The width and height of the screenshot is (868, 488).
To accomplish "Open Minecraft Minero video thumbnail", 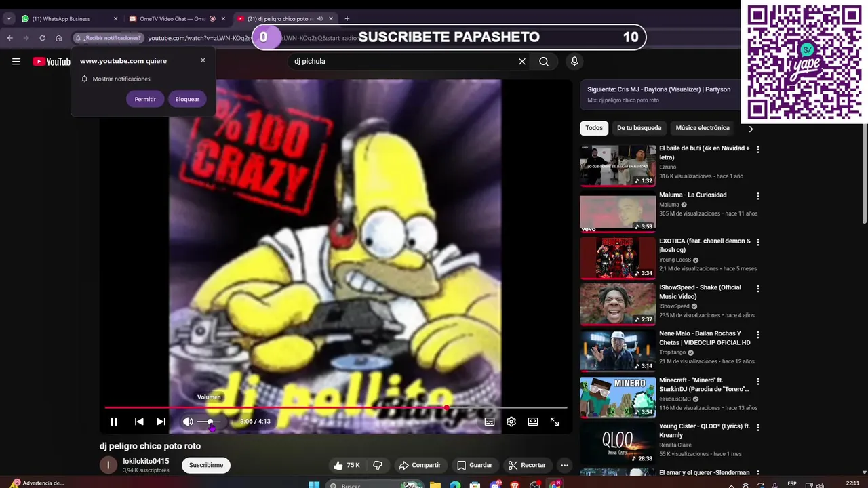I will click(x=618, y=396).
